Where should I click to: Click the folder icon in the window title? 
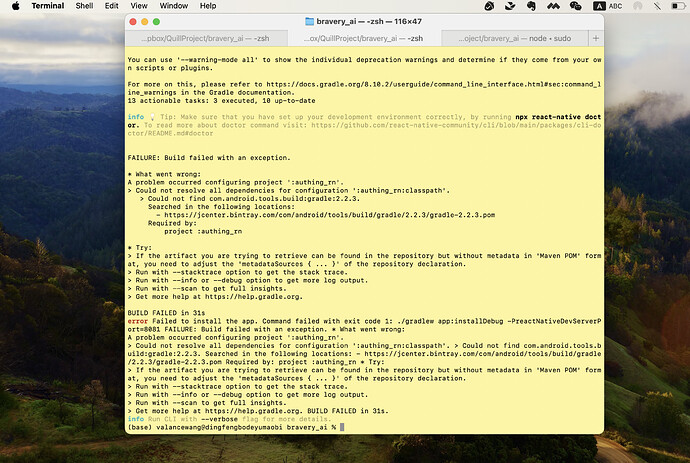pos(309,21)
